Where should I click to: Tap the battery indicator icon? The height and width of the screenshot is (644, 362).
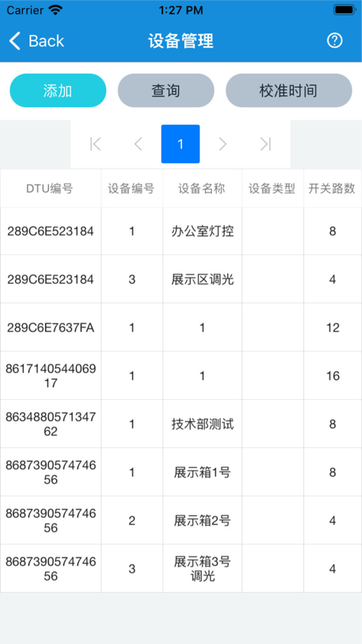[345, 10]
